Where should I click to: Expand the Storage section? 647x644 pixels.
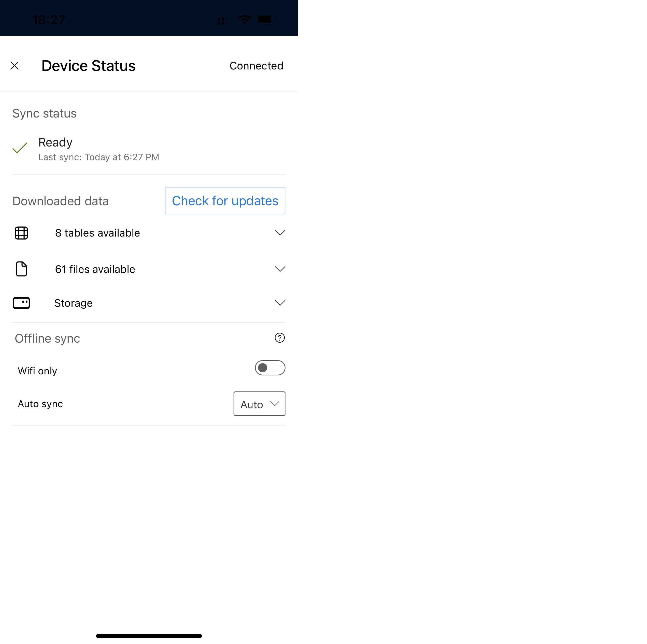click(x=281, y=302)
